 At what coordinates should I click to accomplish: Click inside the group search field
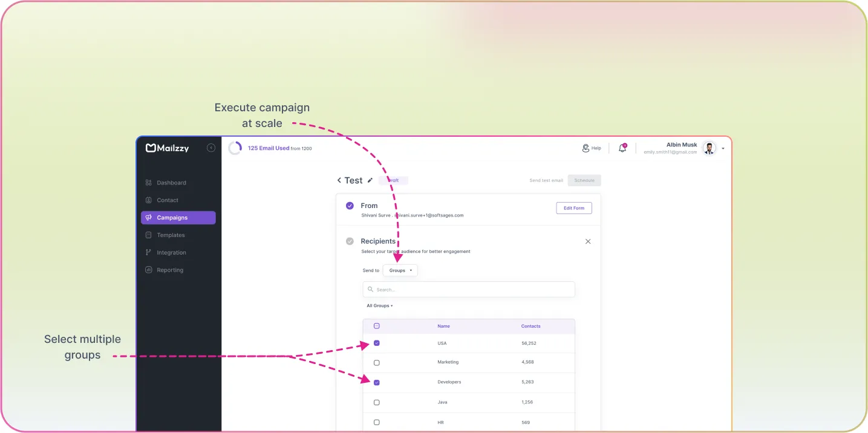pos(468,289)
